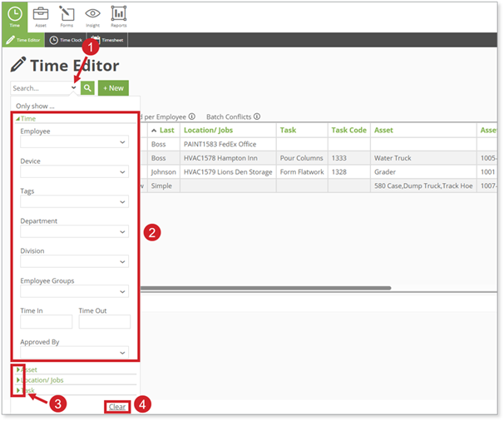
Task: Open the Department filter dropdown
Action: point(74,232)
